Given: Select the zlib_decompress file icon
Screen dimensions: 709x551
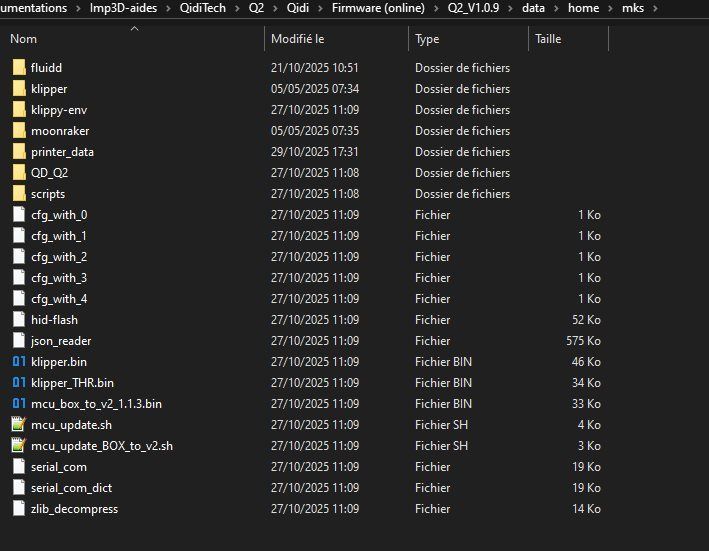Looking at the screenshot, I should point(19,509).
